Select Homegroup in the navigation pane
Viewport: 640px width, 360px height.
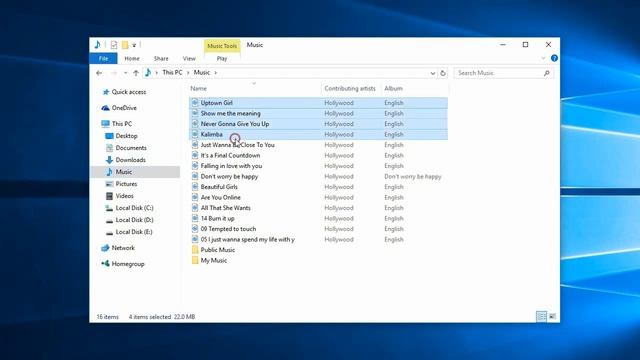coord(128,264)
